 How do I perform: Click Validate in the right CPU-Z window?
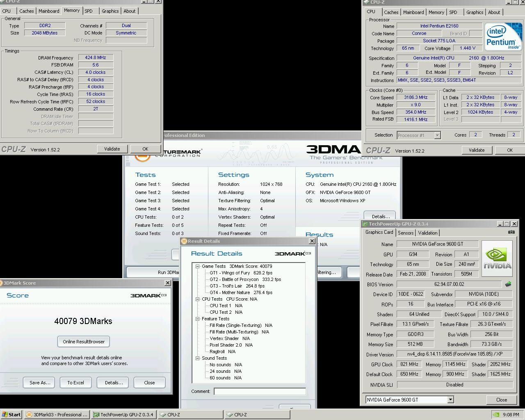click(x=477, y=150)
